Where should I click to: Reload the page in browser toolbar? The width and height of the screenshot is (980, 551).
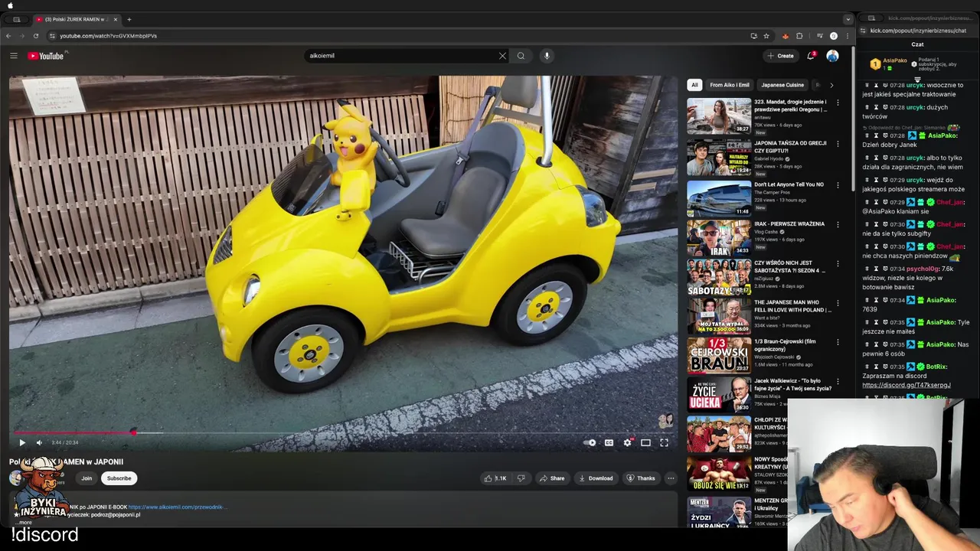coord(36,36)
